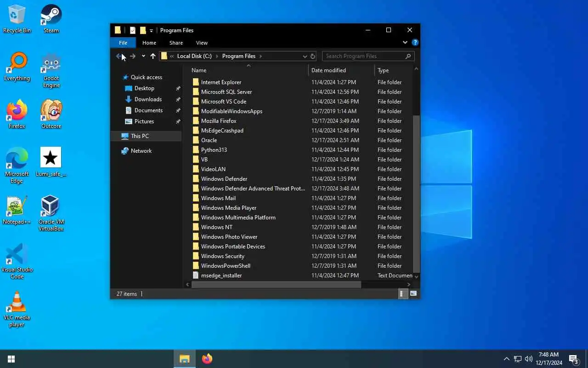Select Quick access in navigation pane
This screenshot has width=588, height=368.
click(x=146, y=77)
